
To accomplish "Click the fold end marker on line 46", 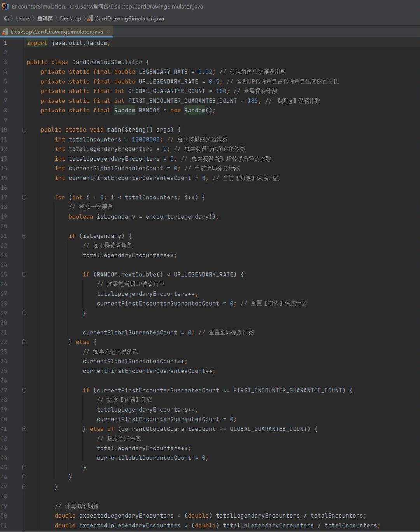I will 24,477.
